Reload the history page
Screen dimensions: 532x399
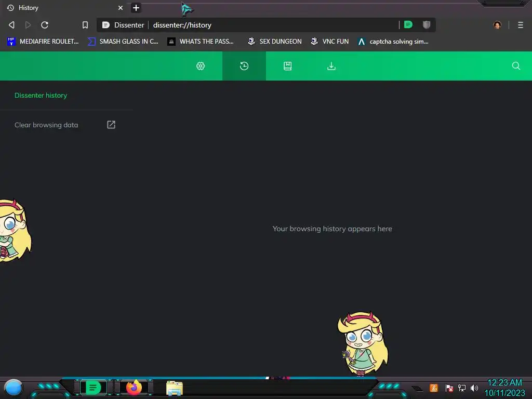45,25
